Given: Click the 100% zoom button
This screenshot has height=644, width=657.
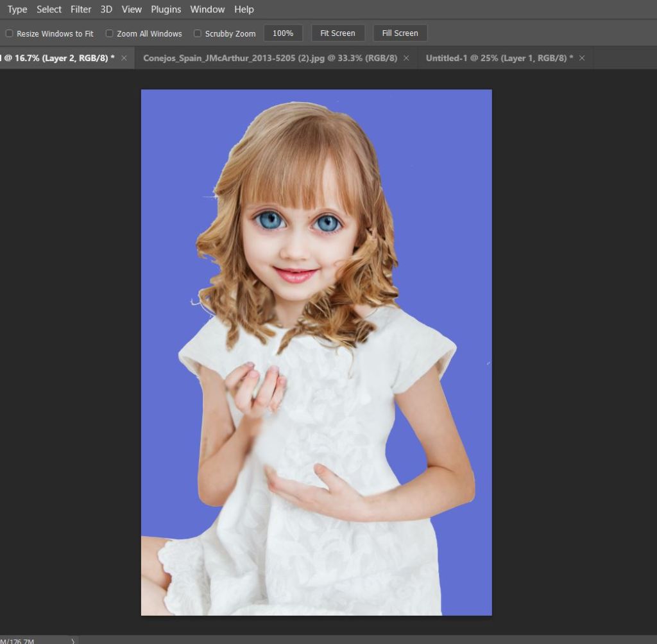Looking at the screenshot, I should tap(283, 33).
